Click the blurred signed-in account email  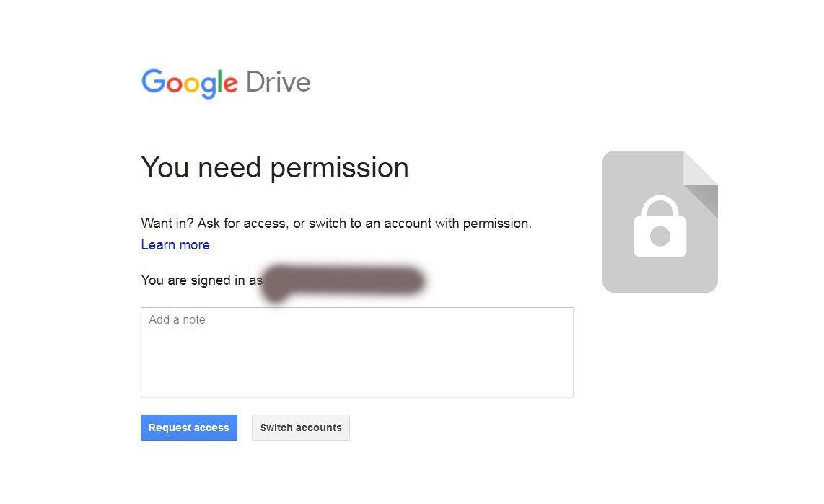[343, 280]
